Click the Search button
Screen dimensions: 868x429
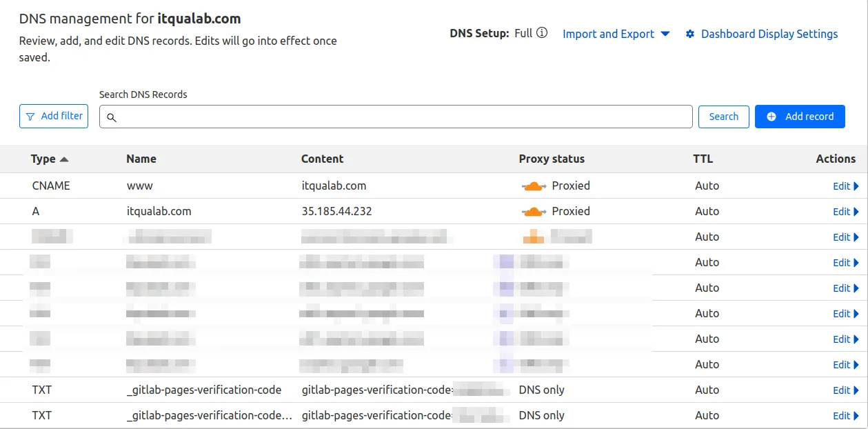pos(723,116)
